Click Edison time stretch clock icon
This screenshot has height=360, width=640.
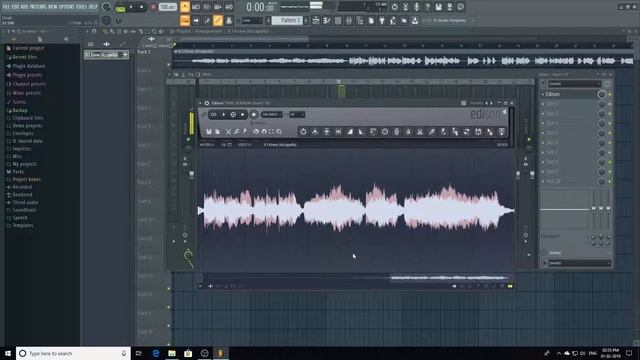point(385,132)
